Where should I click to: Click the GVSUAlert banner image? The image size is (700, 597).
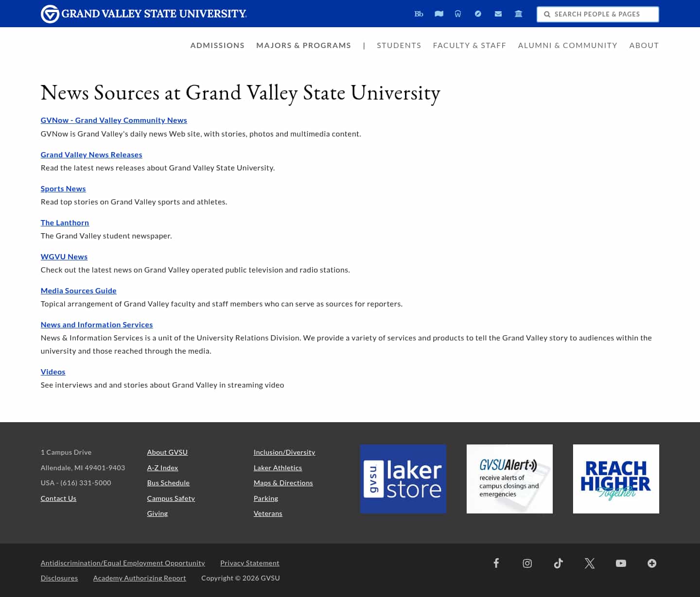509,479
